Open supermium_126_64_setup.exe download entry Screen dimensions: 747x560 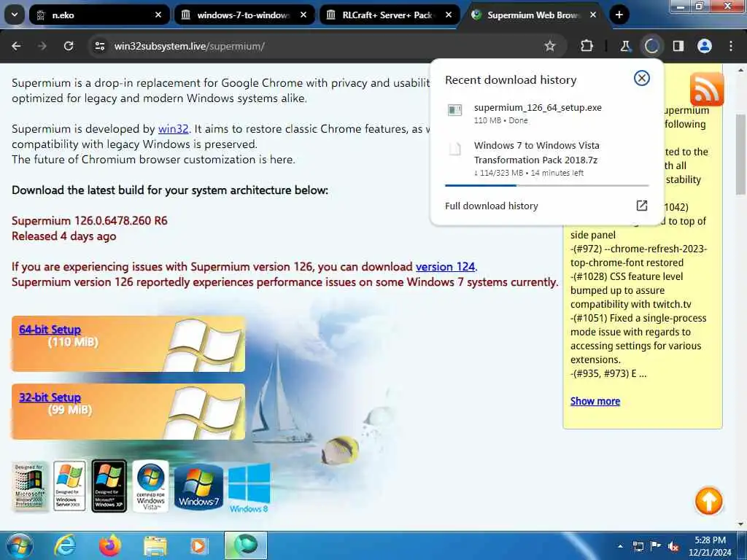click(547, 113)
